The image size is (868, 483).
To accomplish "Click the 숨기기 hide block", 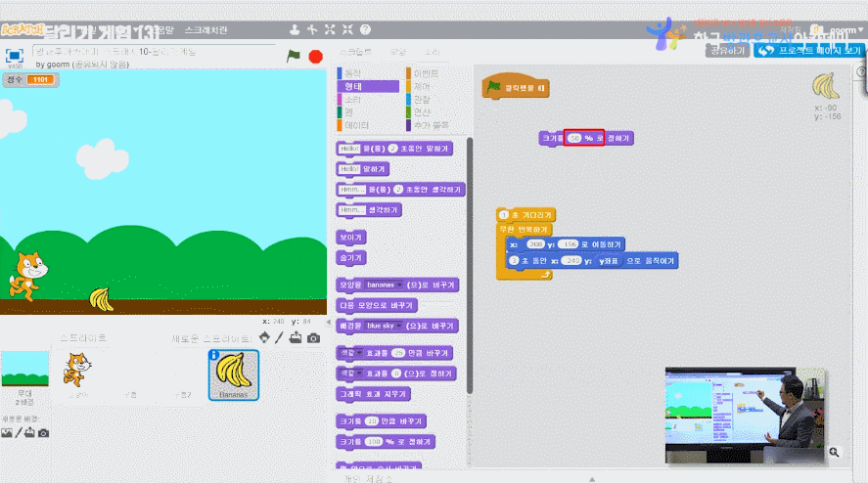I will (x=351, y=258).
